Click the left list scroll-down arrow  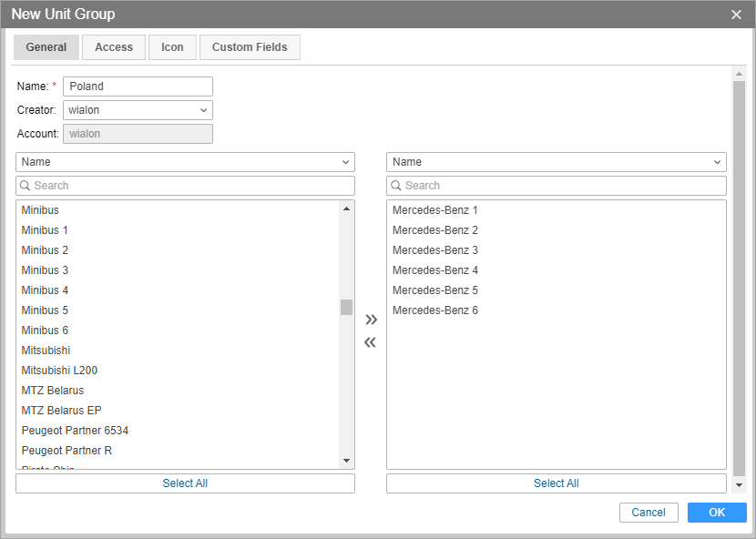[346, 461]
